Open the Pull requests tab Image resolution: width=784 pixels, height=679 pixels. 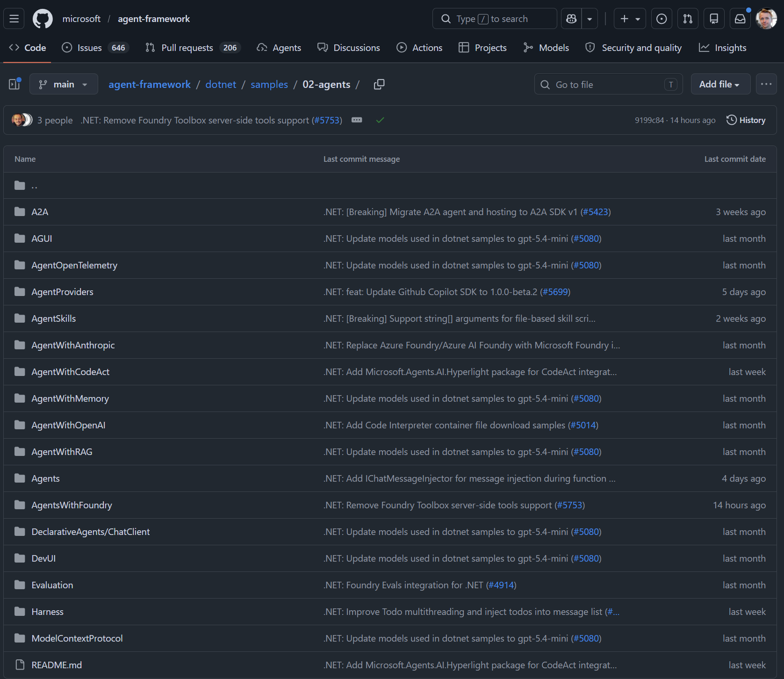click(x=193, y=48)
